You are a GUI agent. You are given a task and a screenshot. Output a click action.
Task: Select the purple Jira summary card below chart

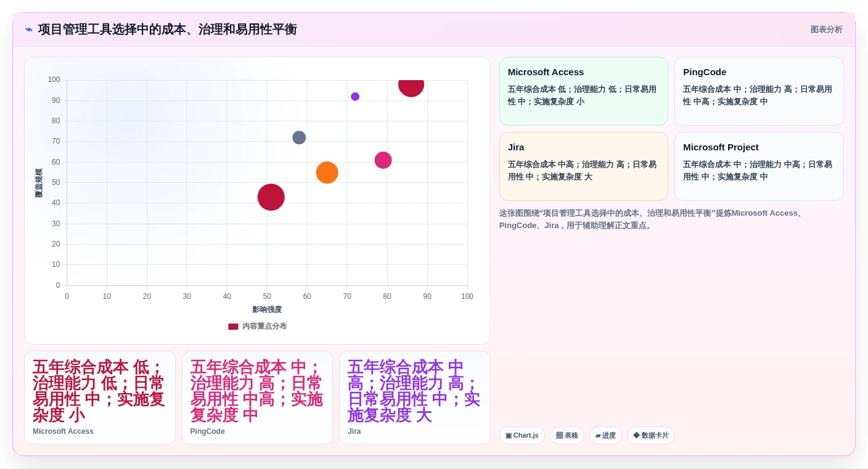coord(415,398)
